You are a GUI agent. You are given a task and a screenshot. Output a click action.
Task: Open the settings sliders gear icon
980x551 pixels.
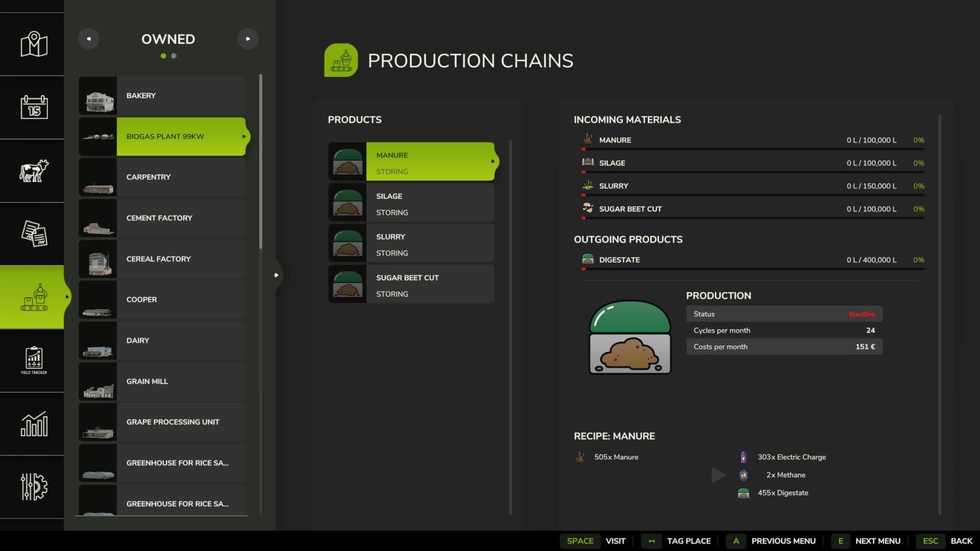pyautogui.click(x=34, y=487)
